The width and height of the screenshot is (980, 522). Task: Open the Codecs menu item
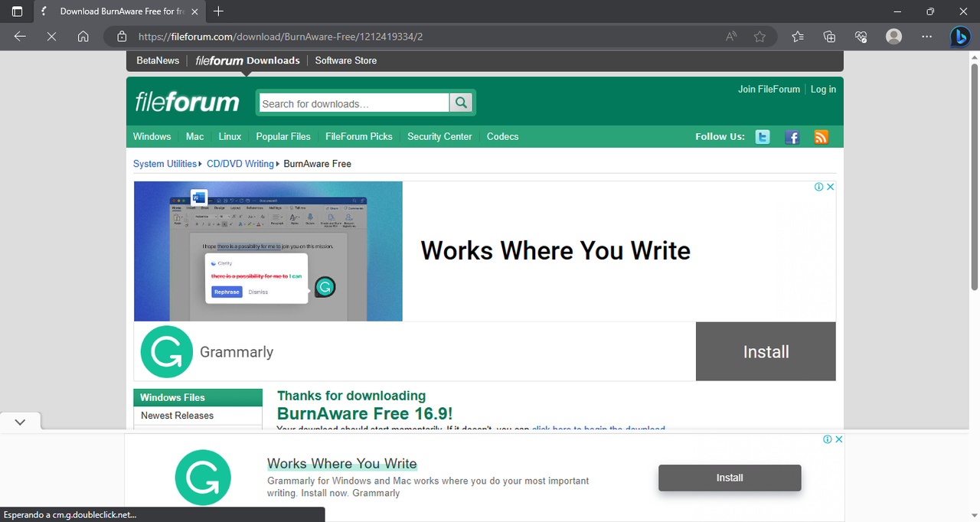tap(502, 136)
